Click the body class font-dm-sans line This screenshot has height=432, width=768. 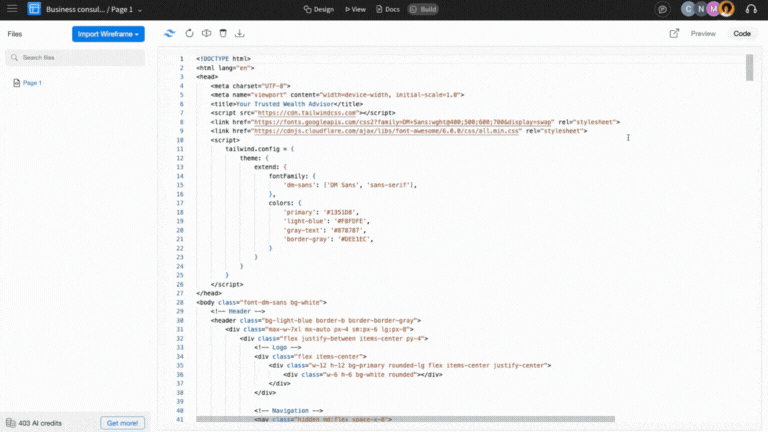coord(262,302)
